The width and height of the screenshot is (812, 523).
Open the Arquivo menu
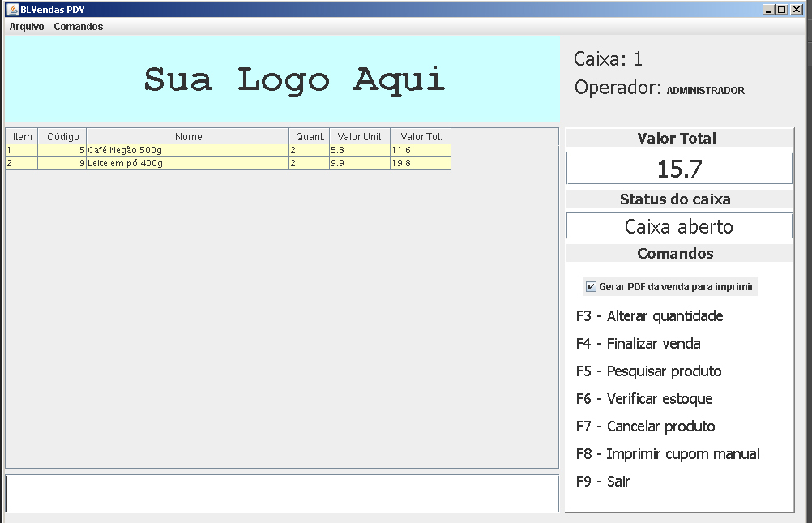(27, 27)
